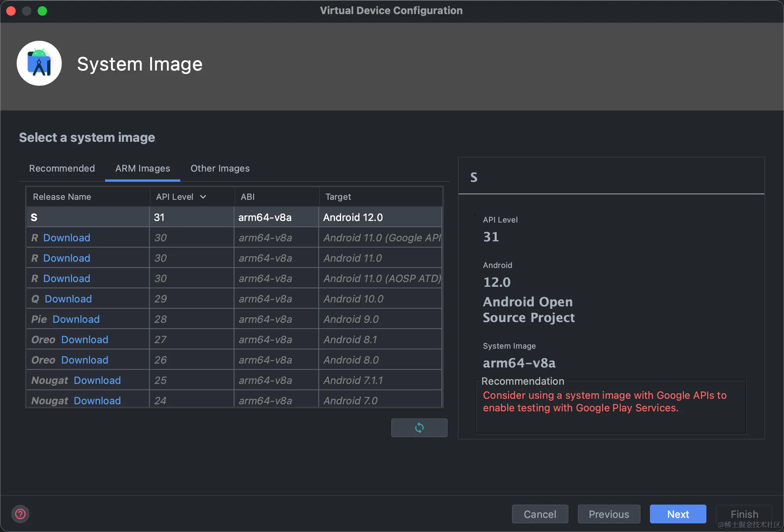Image resolution: width=784 pixels, height=532 pixels.
Task: Click the Android Studio logo icon
Action: 39,63
